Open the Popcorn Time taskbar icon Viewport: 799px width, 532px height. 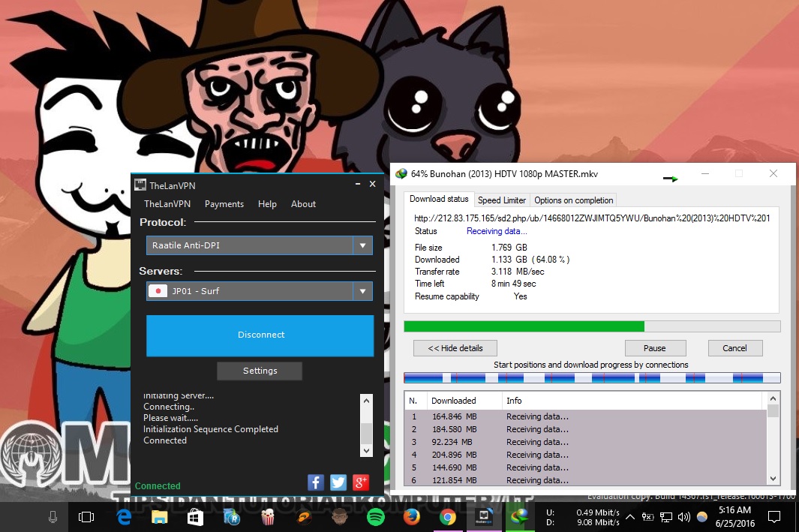click(268, 517)
